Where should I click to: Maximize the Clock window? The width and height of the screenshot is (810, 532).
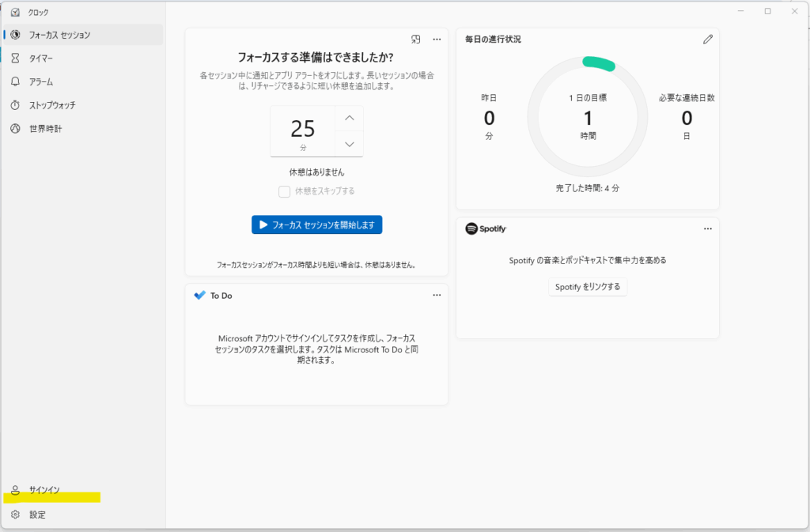click(x=767, y=11)
